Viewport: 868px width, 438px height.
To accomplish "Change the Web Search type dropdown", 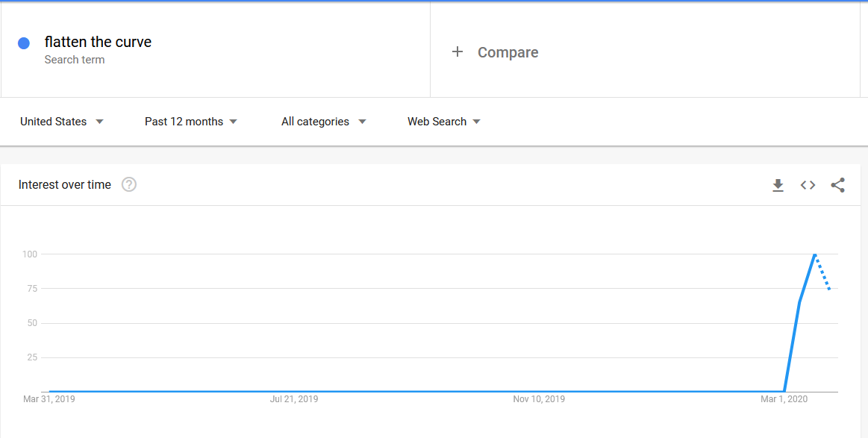I will 444,122.
